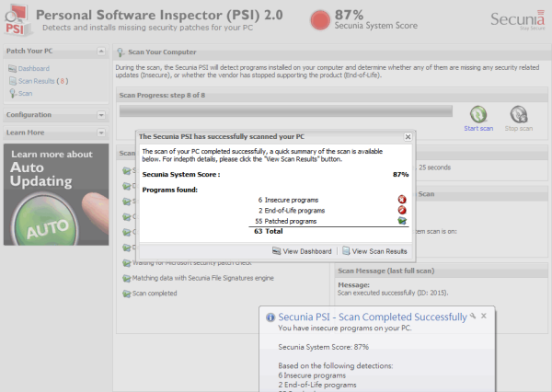The height and width of the screenshot is (392, 552).
Task: Click the Start scan icon
Action: click(478, 114)
